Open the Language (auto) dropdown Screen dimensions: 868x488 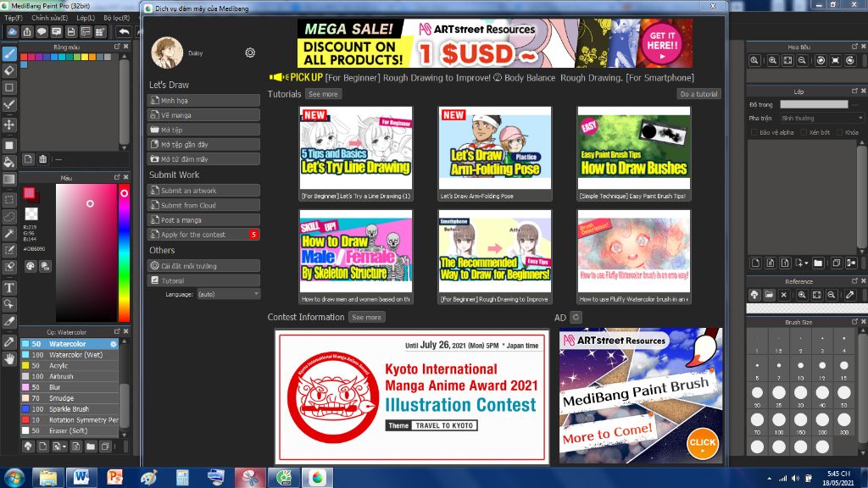(x=229, y=294)
